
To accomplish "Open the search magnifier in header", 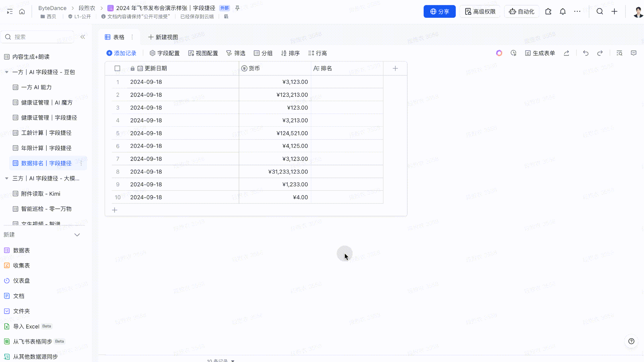I will click(600, 11).
